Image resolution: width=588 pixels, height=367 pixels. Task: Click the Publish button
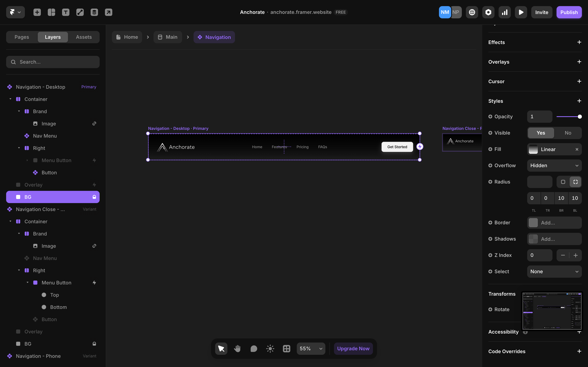pos(569,12)
